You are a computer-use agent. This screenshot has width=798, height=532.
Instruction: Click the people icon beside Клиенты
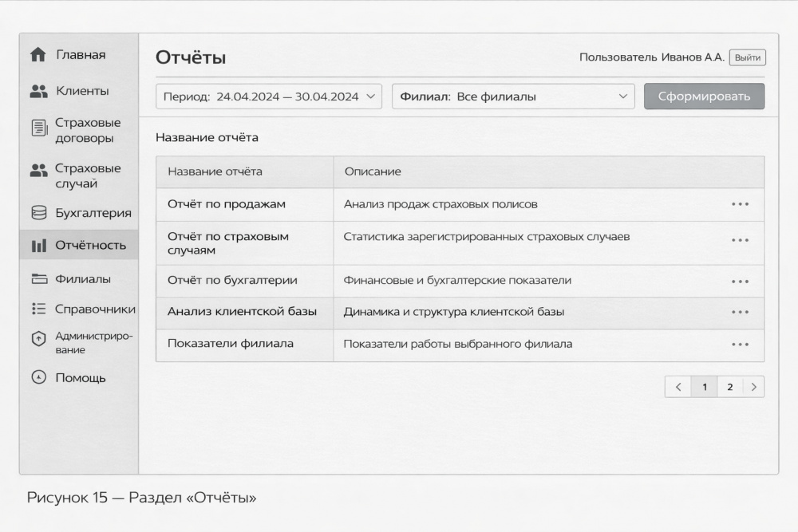coord(38,92)
